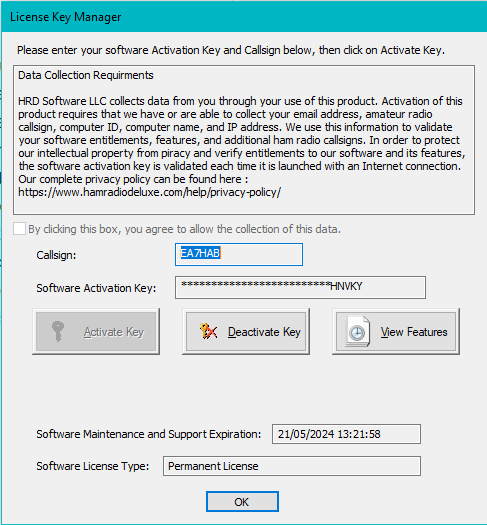Click the 'Software Activation Key:' label
487x525 pixels.
tap(96, 288)
